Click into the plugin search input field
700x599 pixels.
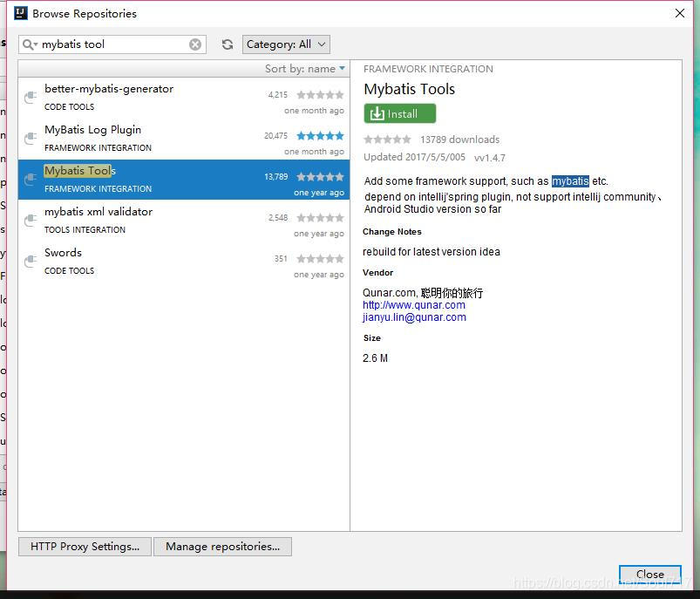coord(114,44)
